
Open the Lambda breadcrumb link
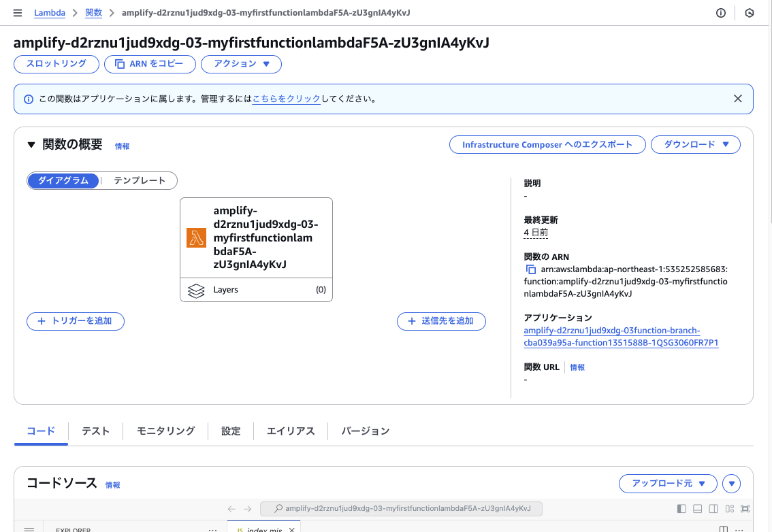tap(49, 13)
